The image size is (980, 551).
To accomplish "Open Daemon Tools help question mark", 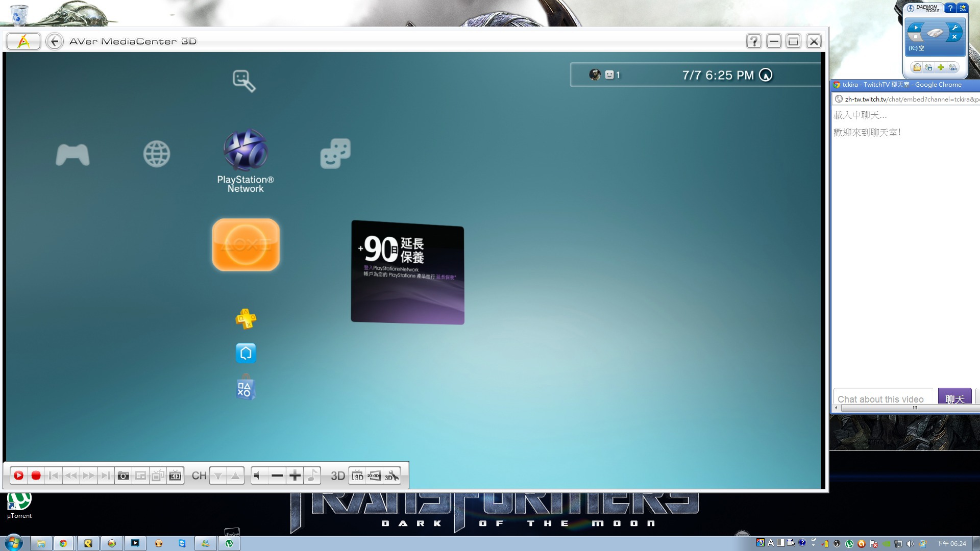I will click(x=950, y=8).
